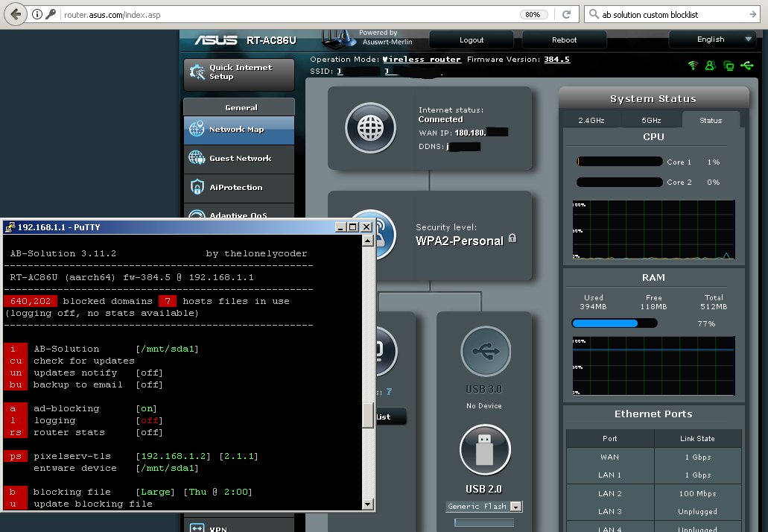
Task: Click the Network Map globe icon in sidebar
Action: [197, 129]
